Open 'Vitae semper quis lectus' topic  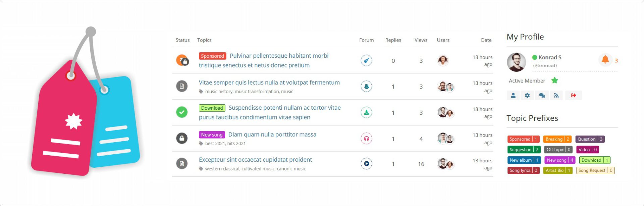pyautogui.click(x=269, y=83)
